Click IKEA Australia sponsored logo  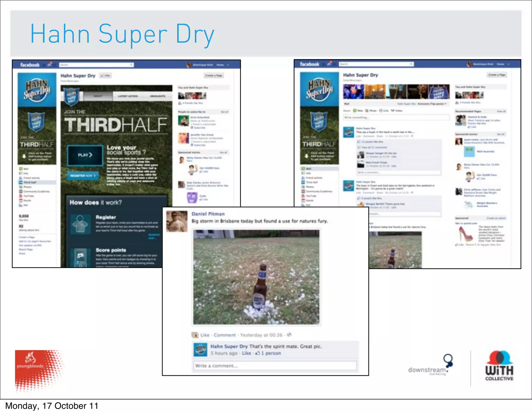pos(469,152)
